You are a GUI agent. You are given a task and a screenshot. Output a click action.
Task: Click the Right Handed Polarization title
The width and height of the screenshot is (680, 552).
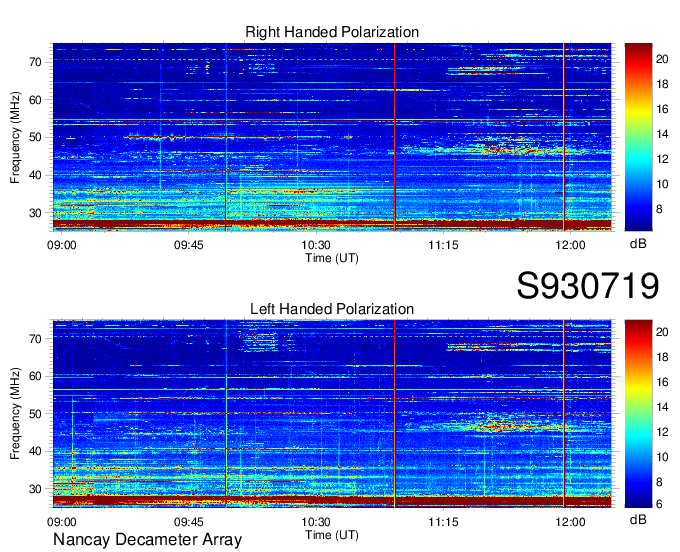tap(332, 32)
